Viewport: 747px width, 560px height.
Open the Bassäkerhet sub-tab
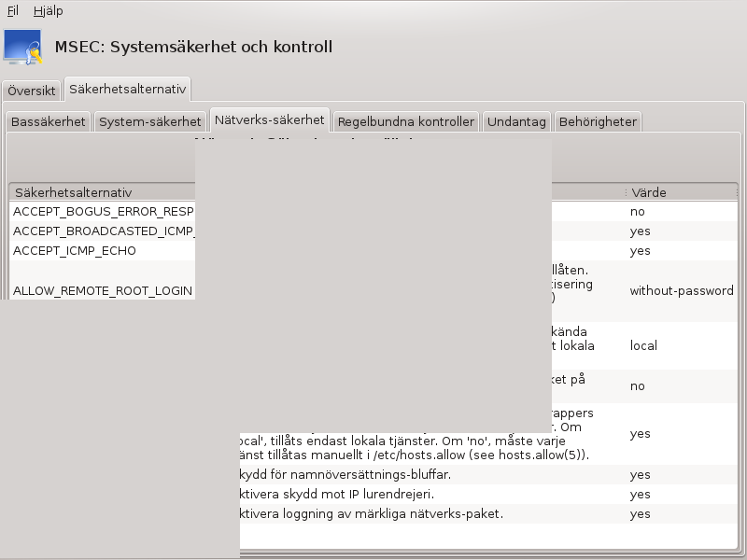click(x=49, y=121)
